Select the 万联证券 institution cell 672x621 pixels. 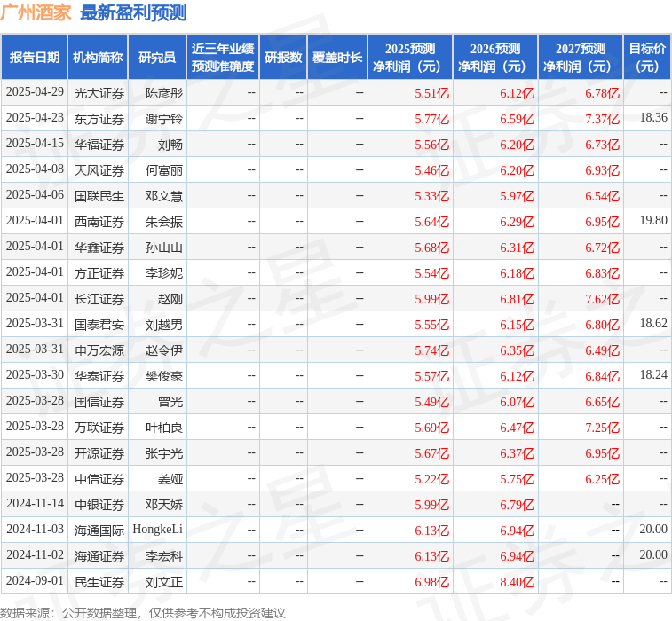click(x=99, y=427)
